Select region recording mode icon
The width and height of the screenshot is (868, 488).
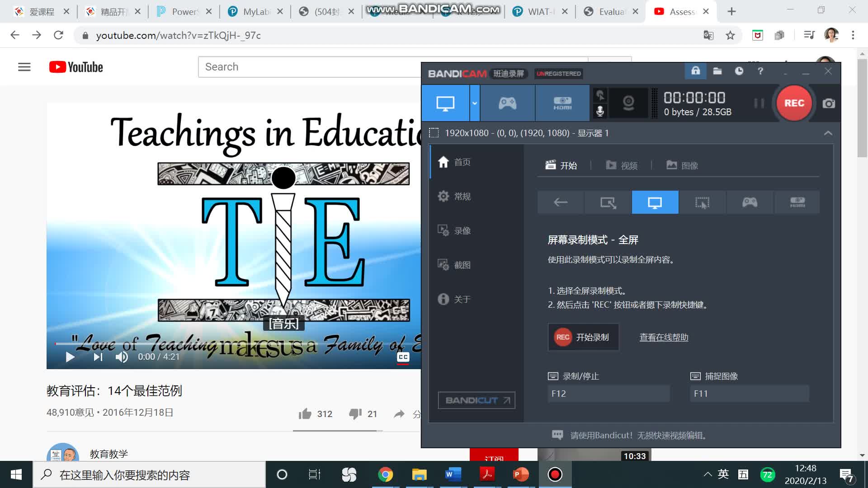tap(702, 202)
